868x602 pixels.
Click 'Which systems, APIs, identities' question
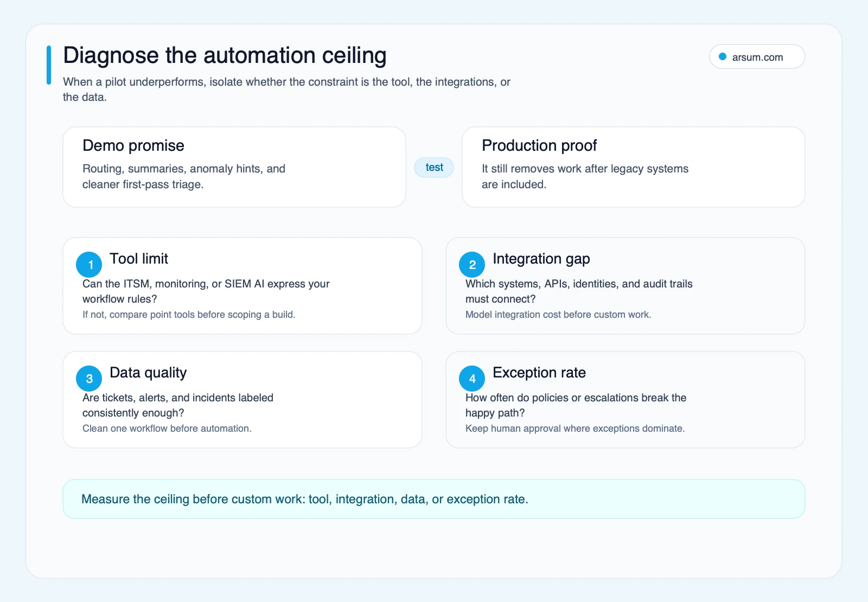click(x=579, y=291)
